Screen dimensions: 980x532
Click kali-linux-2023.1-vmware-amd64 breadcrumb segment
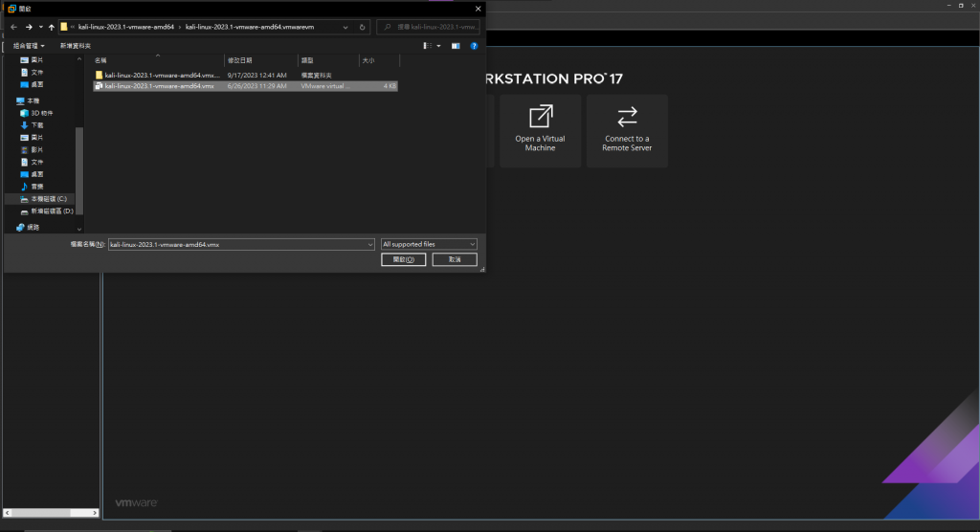[126, 27]
